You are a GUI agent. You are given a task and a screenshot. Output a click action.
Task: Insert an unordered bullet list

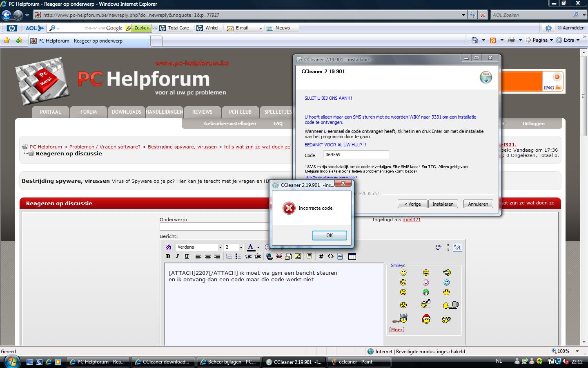click(x=238, y=256)
